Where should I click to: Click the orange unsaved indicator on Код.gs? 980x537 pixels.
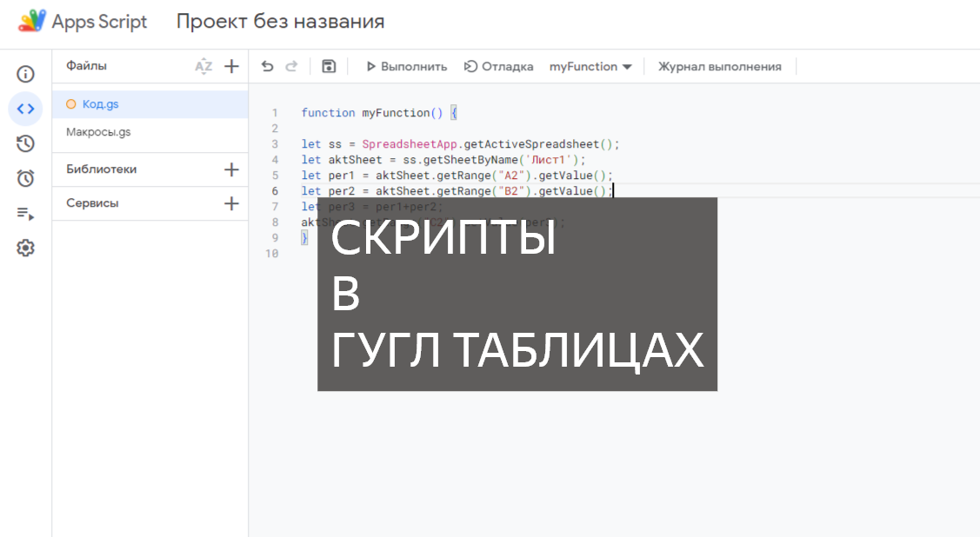[71, 104]
